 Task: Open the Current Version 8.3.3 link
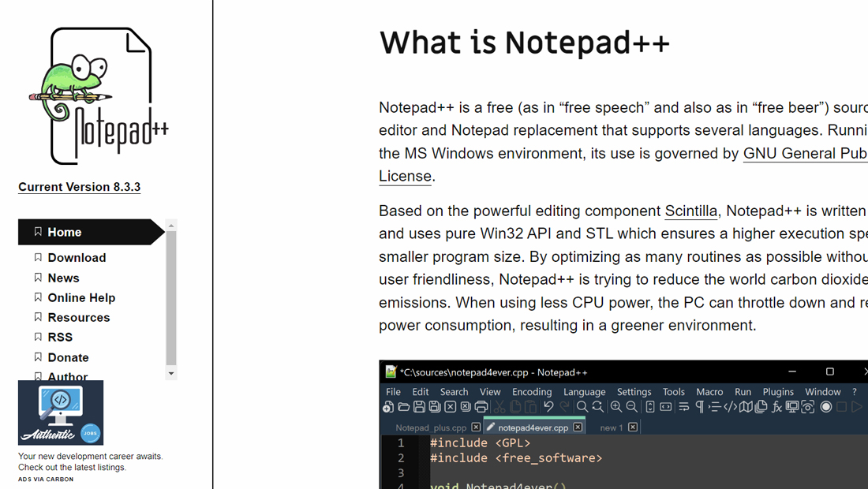(x=79, y=187)
